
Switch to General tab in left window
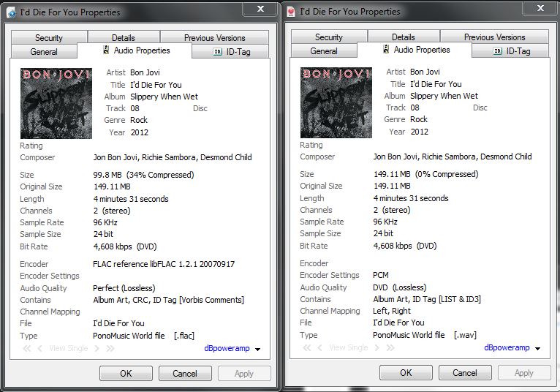[44, 51]
